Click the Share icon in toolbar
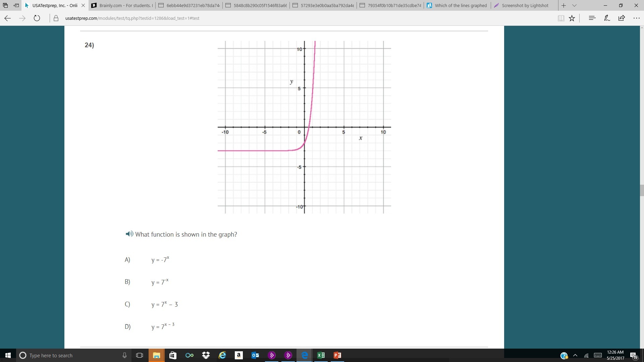Viewport: 644px width, 362px height. (x=622, y=18)
